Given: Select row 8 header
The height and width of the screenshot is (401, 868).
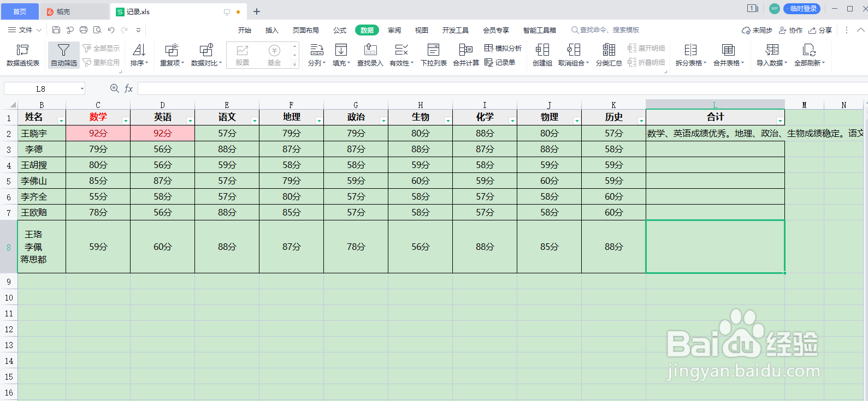Looking at the screenshot, I should click(x=9, y=247).
